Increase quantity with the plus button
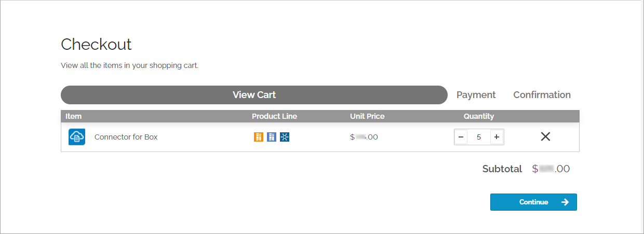 497,137
